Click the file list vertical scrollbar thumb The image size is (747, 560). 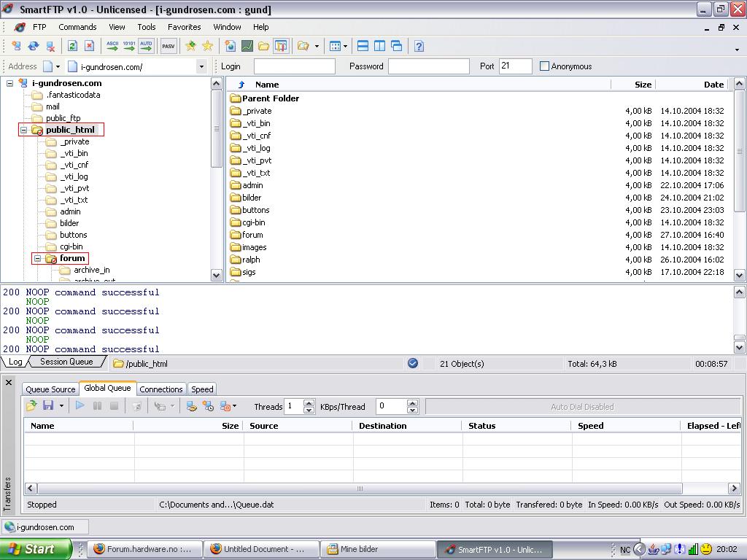[x=740, y=150]
